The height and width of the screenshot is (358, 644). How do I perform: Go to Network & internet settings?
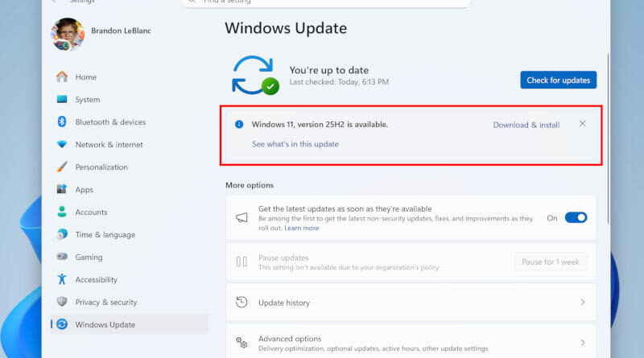coord(130,145)
